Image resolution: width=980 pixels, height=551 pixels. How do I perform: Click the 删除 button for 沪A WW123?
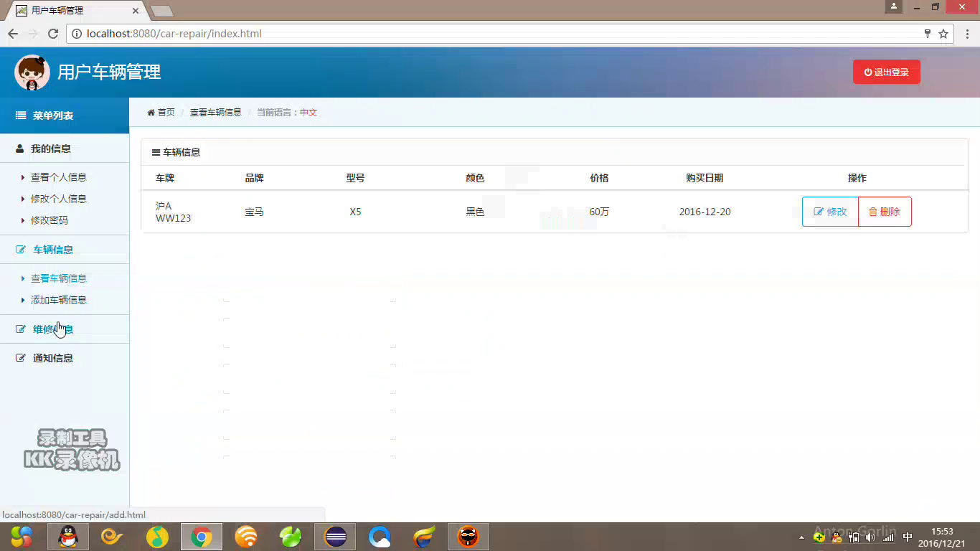click(x=885, y=212)
